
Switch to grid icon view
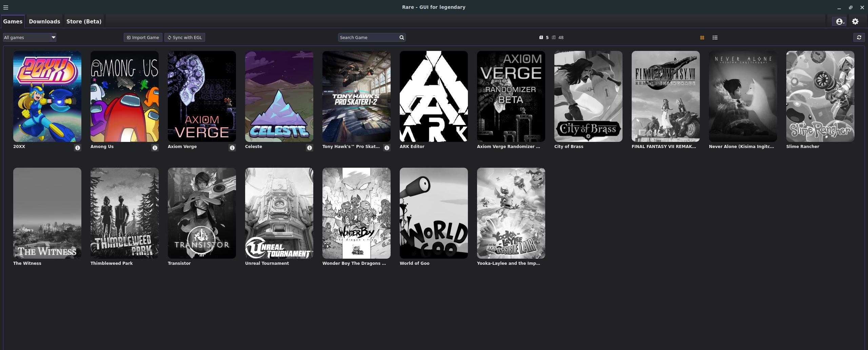tap(702, 37)
